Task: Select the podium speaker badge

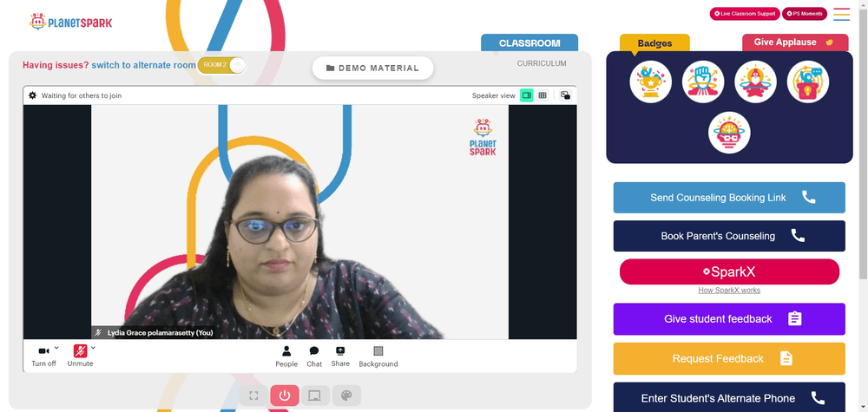Action: 807,82
